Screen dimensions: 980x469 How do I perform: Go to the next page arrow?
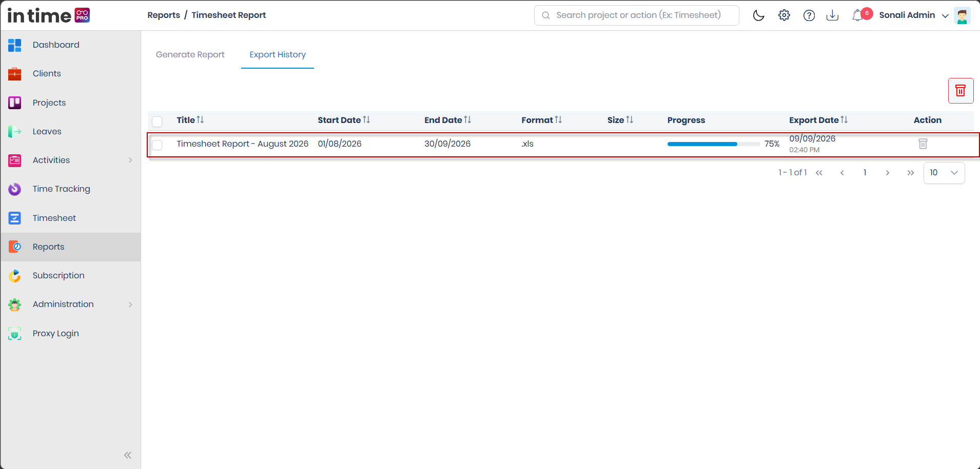887,173
